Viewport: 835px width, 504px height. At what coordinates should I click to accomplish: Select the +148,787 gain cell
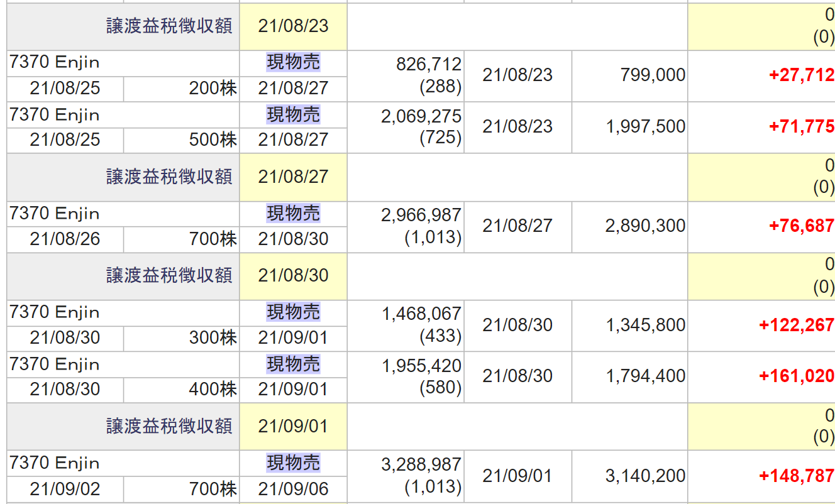[x=796, y=476]
